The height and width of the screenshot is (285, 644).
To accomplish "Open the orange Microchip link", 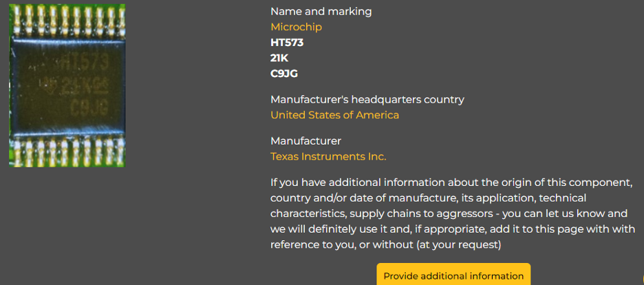I will pos(296,27).
